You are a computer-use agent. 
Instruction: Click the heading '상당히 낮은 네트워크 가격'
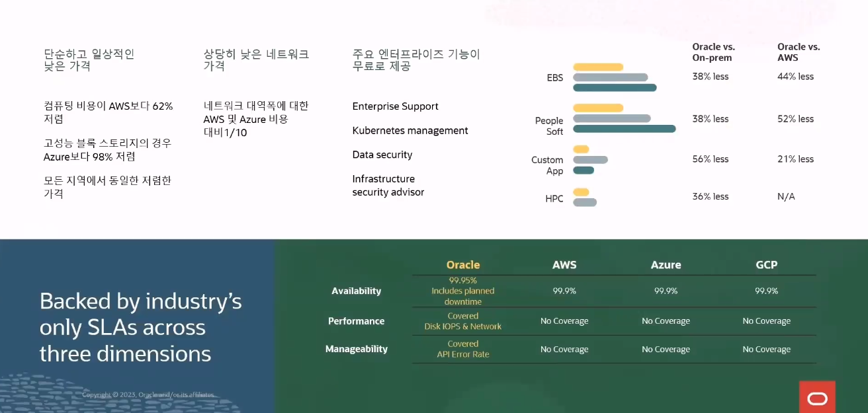(x=256, y=60)
